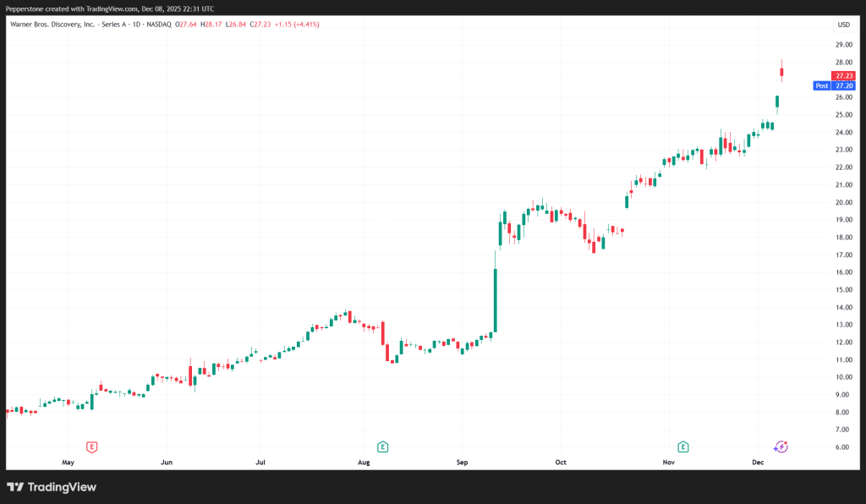The height and width of the screenshot is (504, 866).
Task: Open the USD currency selector
Action: click(842, 25)
